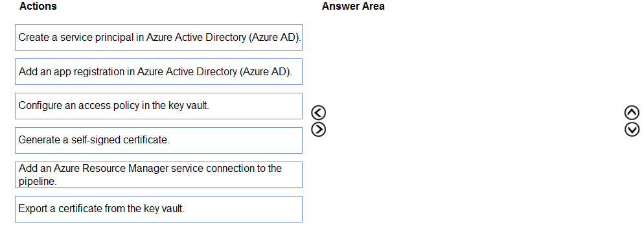
Task: Click the move-up arrow icon
Action: [632, 113]
